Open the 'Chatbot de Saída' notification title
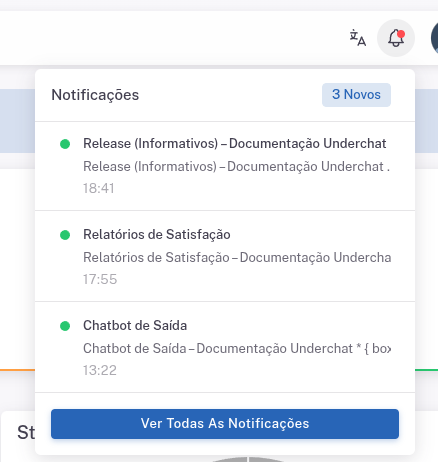The image size is (438, 462). point(135,326)
